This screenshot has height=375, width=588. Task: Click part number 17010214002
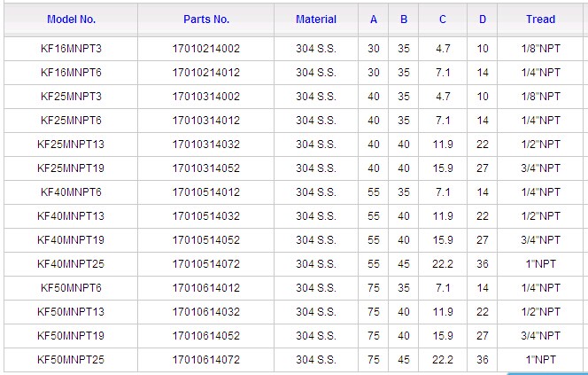click(x=205, y=49)
